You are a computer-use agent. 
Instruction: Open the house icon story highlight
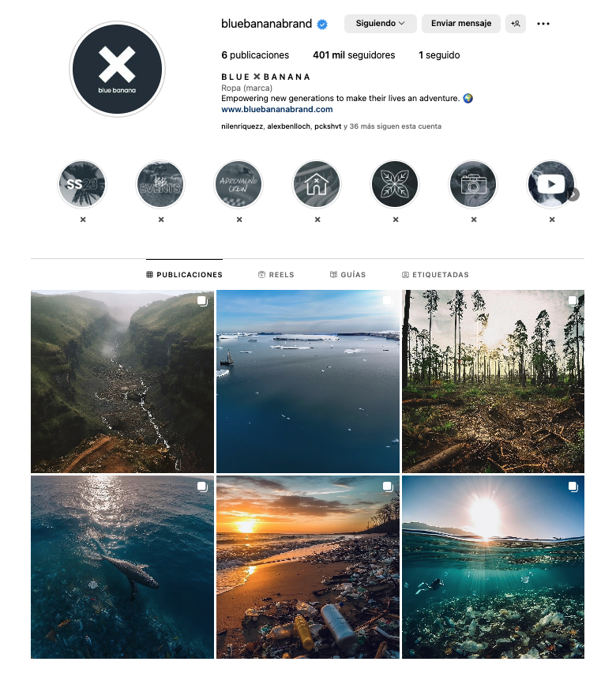click(317, 184)
